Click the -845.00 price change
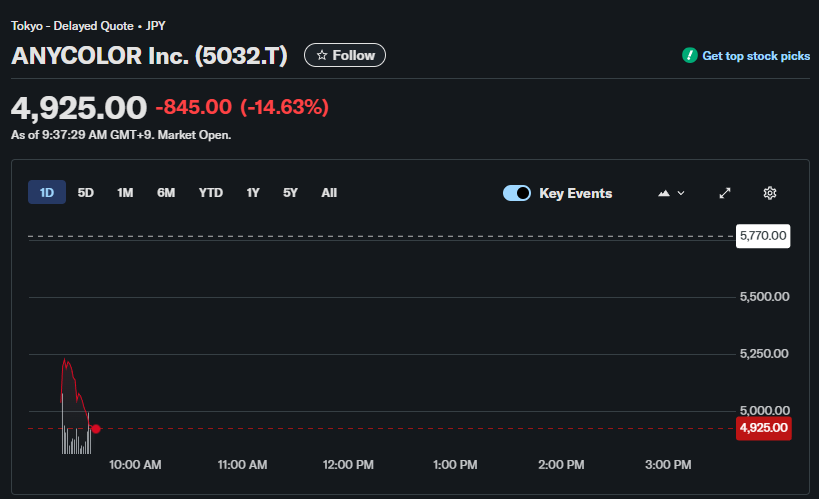Screen dimensions: 819x499 click(x=194, y=107)
